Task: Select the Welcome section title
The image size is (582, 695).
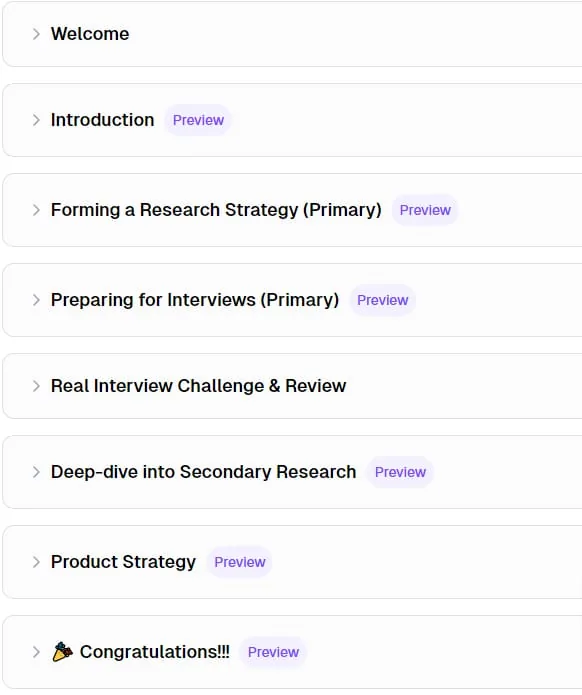Action: 90,34
